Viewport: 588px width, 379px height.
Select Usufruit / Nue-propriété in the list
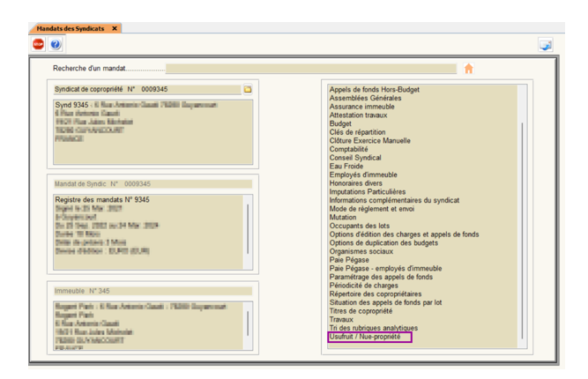click(364, 337)
